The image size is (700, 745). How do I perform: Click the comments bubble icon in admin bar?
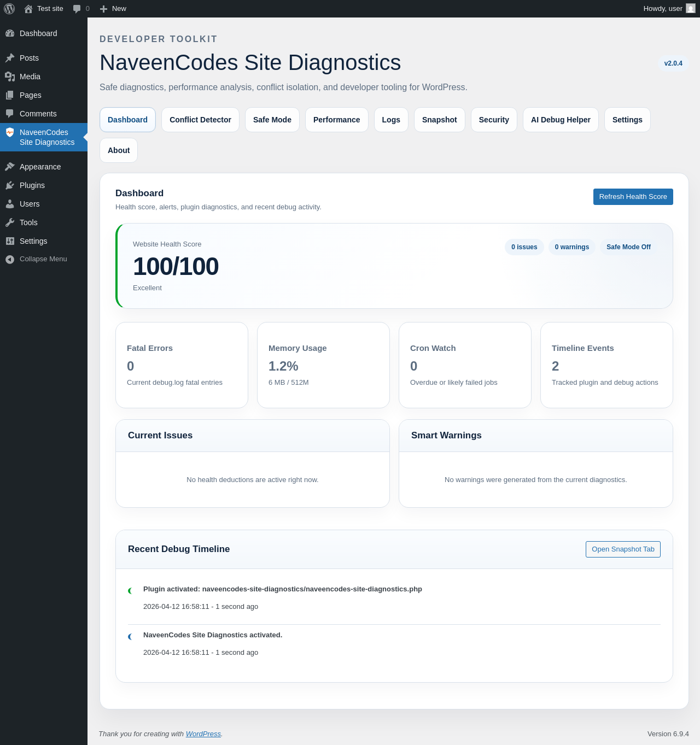77,9
